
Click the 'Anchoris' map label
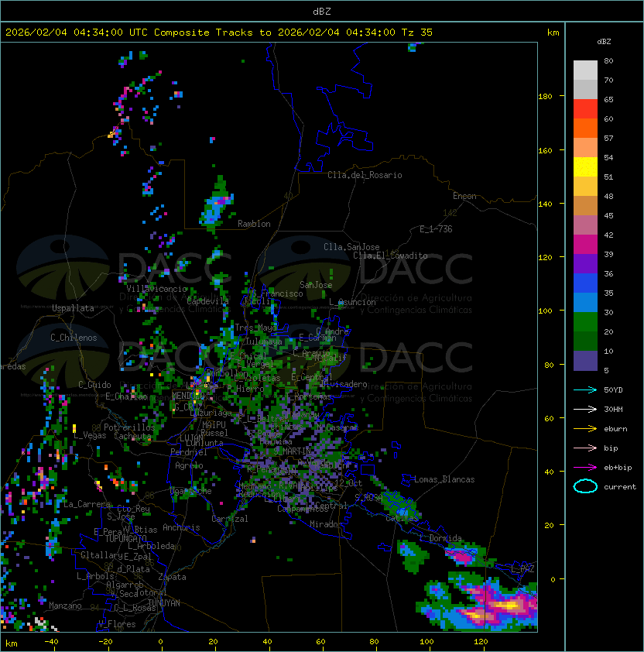pos(181,527)
